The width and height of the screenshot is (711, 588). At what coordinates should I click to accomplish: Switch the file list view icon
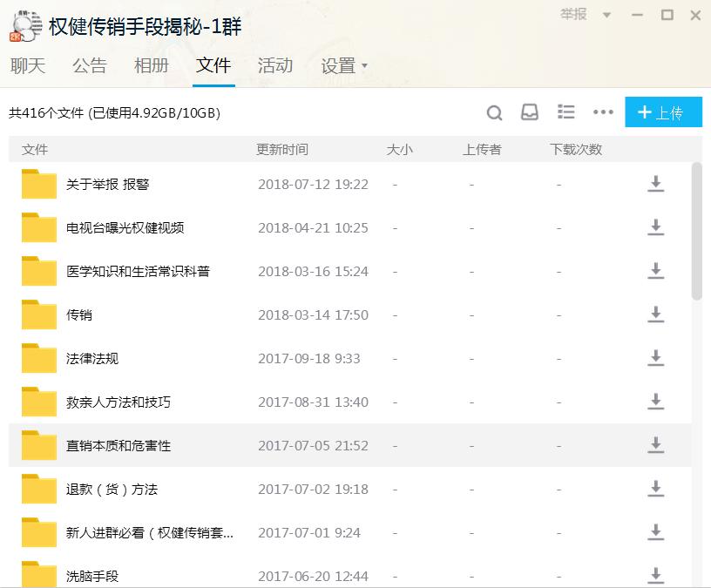[565, 112]
